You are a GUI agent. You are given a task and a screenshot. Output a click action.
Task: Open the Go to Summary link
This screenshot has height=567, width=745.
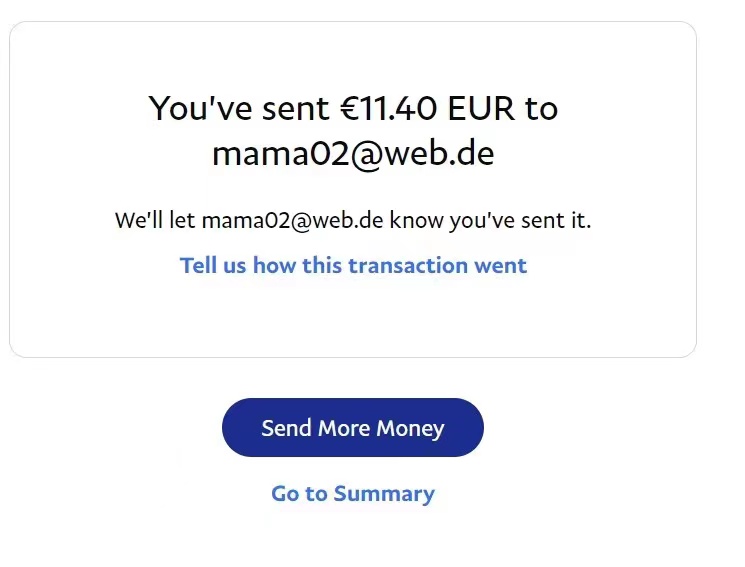pos(352,493)
